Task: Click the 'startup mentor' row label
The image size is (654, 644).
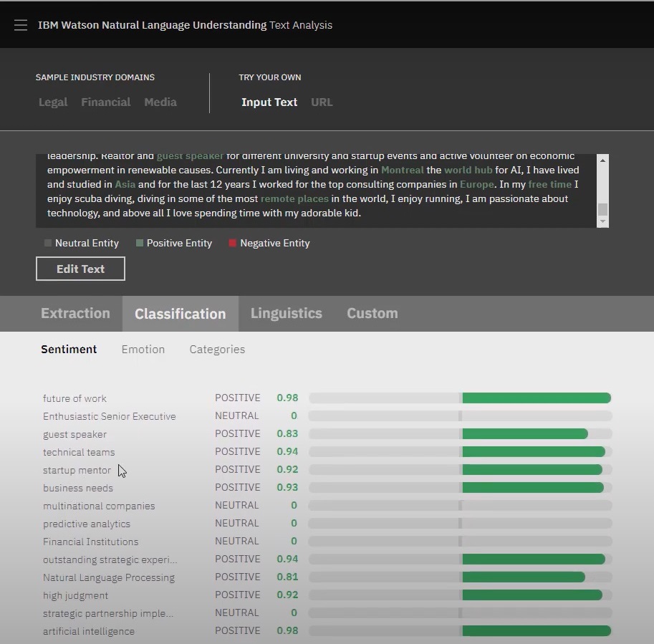Action: tap(77, 470)
